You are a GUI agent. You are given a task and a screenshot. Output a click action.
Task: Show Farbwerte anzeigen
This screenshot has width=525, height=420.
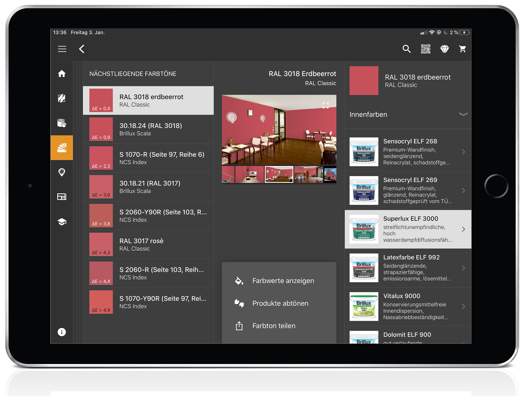(x=283, y=281)
